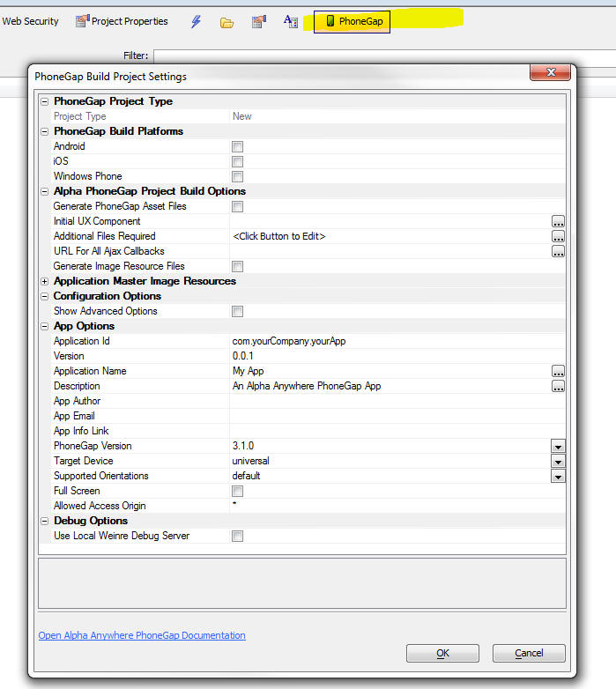Click the Application Name value My App

click(248, 371)
